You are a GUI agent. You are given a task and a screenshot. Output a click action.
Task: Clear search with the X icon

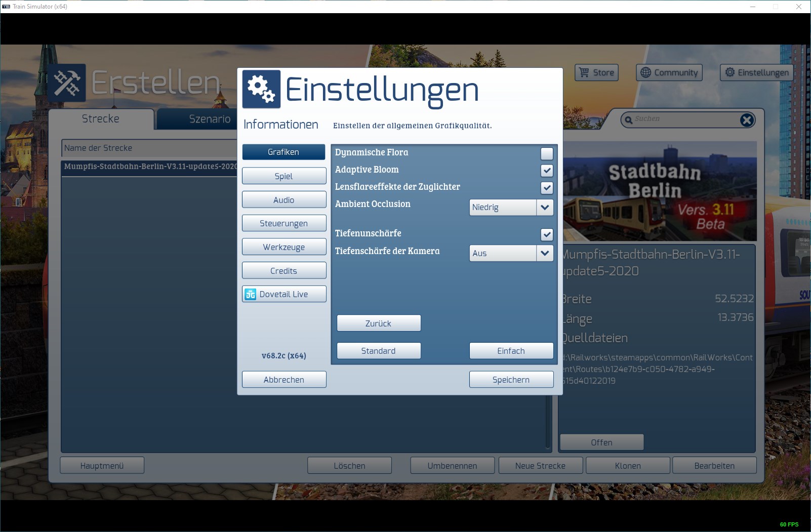[x=747, y=119]
